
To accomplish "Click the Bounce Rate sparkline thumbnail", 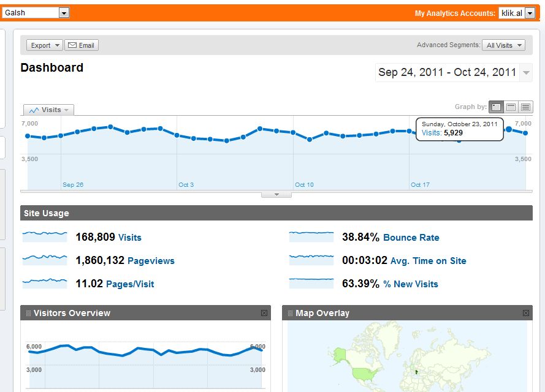I will pos(311,236).
